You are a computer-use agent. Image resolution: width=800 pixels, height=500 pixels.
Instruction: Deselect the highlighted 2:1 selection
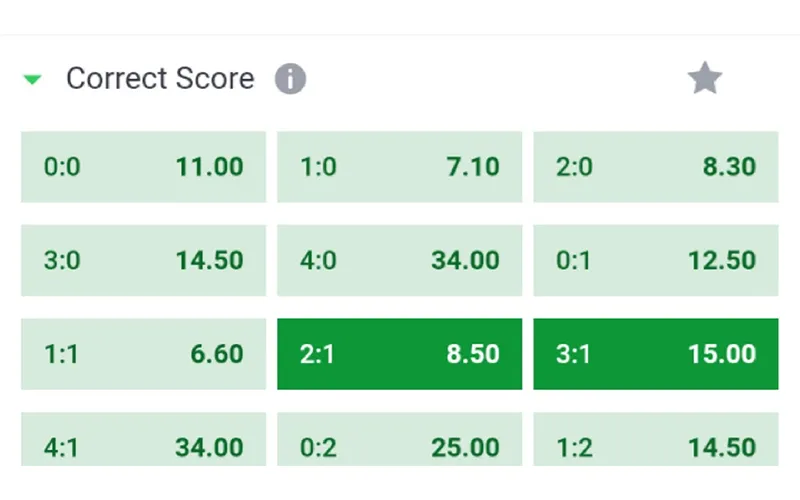pyautogui.click(x=399, y=354)
